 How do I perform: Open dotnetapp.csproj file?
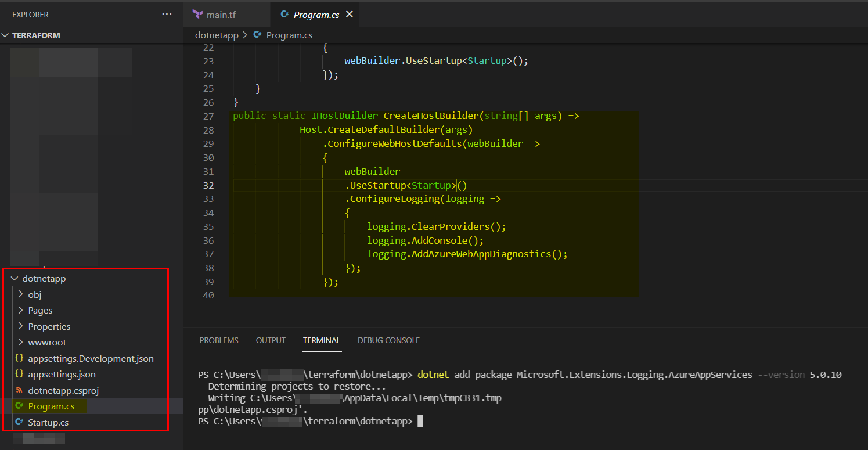click(x=63, y=391)
